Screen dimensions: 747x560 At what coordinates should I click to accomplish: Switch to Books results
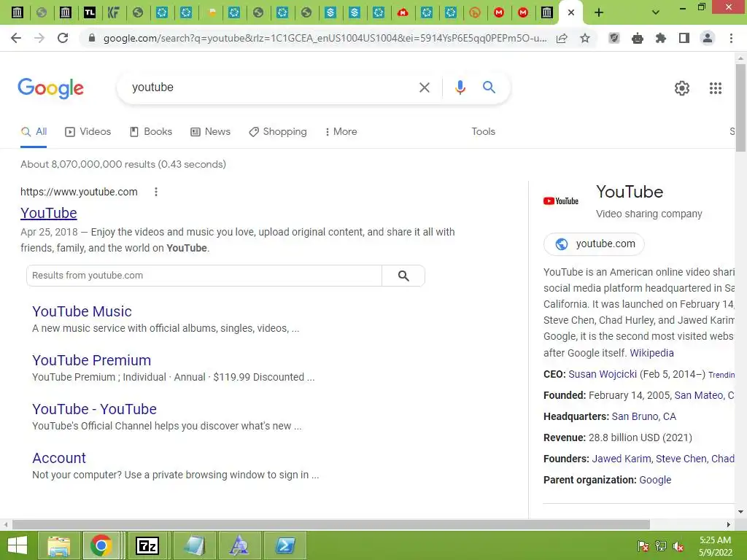[x=150, y=131]
